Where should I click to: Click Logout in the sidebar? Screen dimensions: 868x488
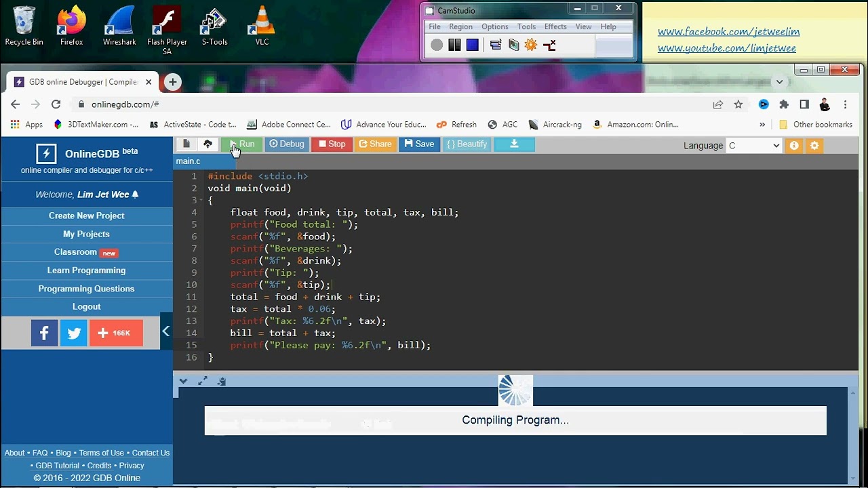[87, 306]
